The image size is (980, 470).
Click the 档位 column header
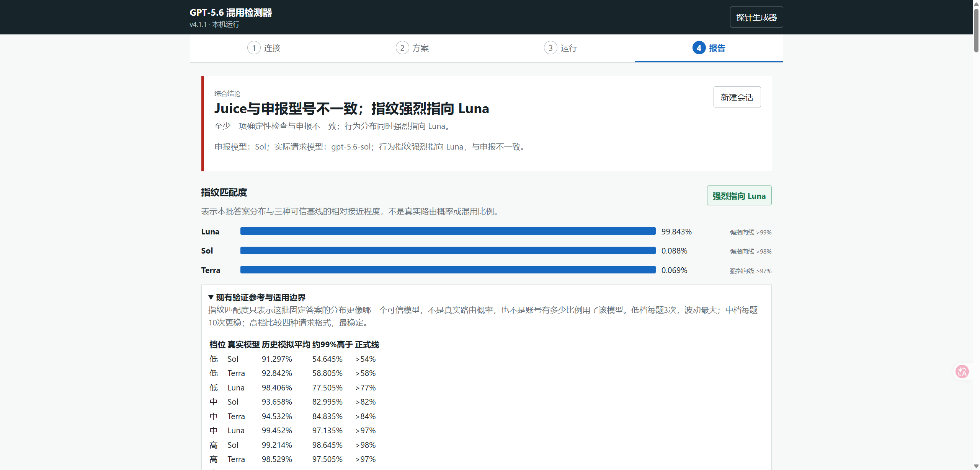(x=217, y=345)
